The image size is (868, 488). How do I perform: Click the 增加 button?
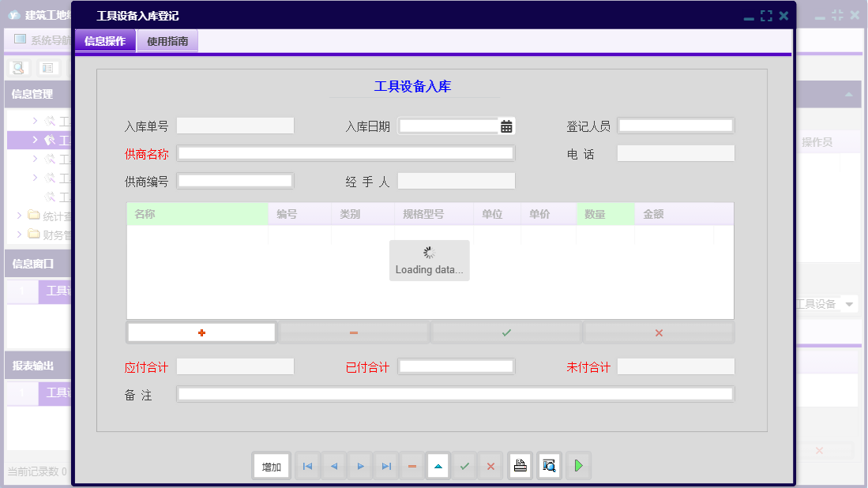pos(271,466)
